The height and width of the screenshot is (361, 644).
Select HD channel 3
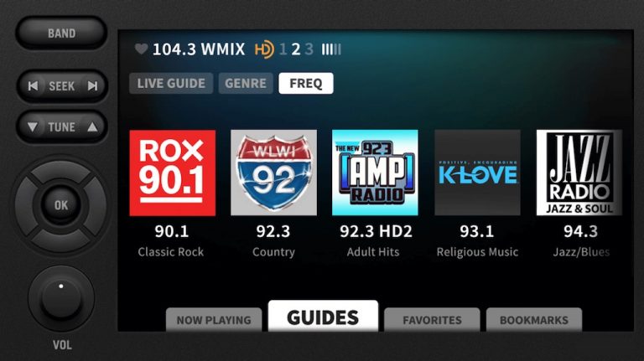click(309, 49)
